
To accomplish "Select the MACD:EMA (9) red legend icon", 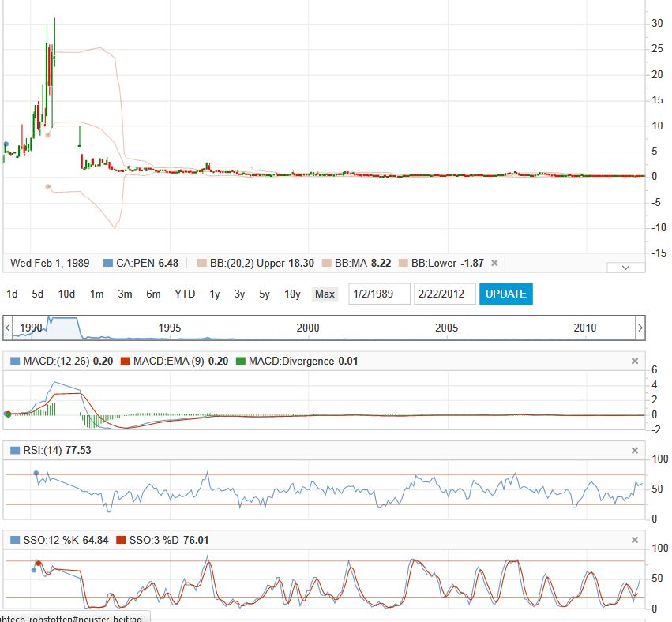I will [125, 361].
